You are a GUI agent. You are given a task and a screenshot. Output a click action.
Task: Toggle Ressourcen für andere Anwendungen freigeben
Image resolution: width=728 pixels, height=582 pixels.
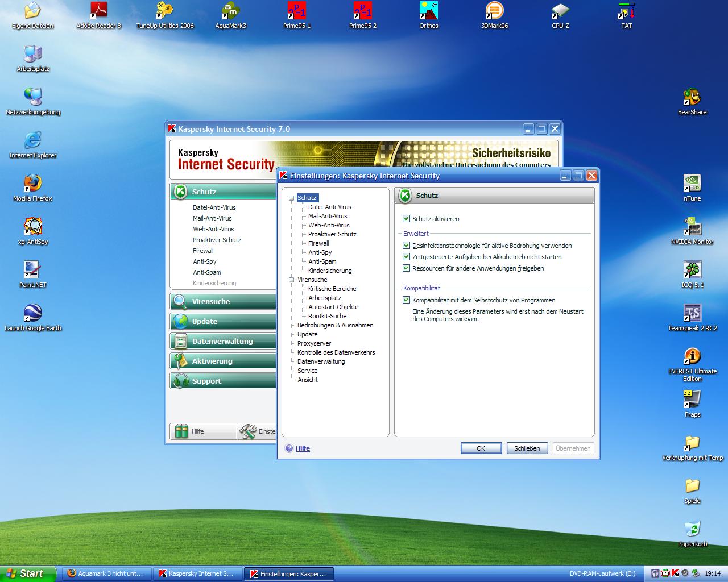pyautogui.click(x=406, y=268)
